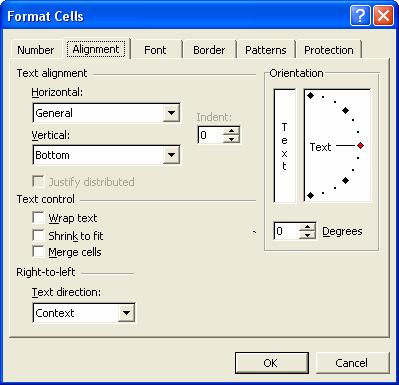This screenshot has height=385, width=399.
Task: Check the Shrink to fit option
Action: click(38, 235)
